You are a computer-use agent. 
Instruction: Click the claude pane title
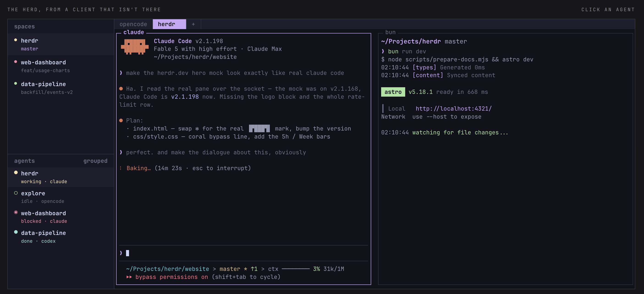click(134, 32)
